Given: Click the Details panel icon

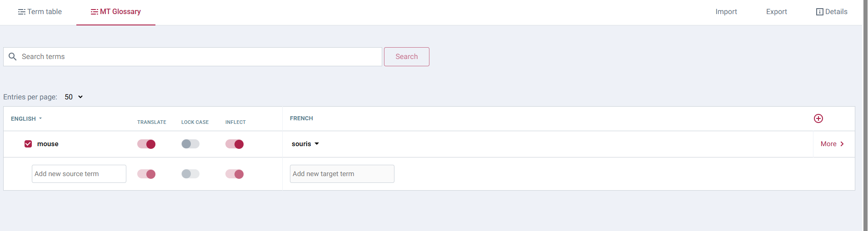Looking at the screenshot, I should coord(819,12).
